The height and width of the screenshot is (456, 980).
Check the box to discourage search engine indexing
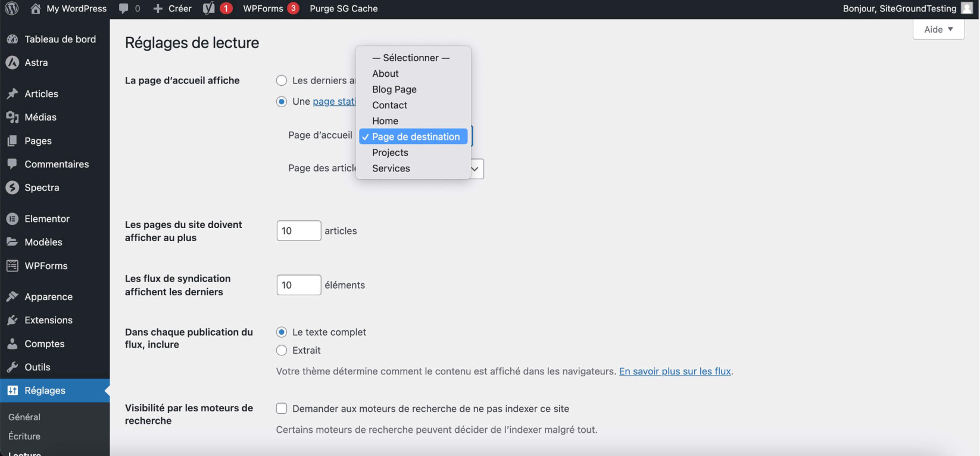coord(282,408)
